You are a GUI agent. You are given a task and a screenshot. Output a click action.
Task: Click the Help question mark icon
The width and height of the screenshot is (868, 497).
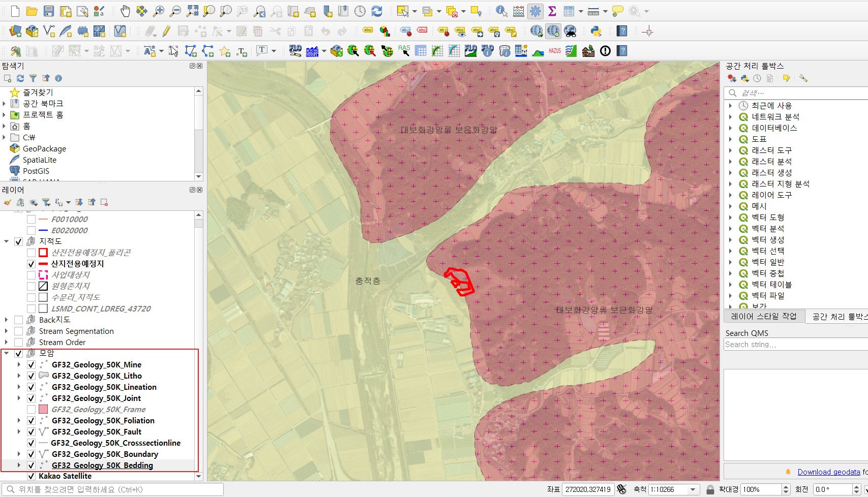tap(621, 32)
